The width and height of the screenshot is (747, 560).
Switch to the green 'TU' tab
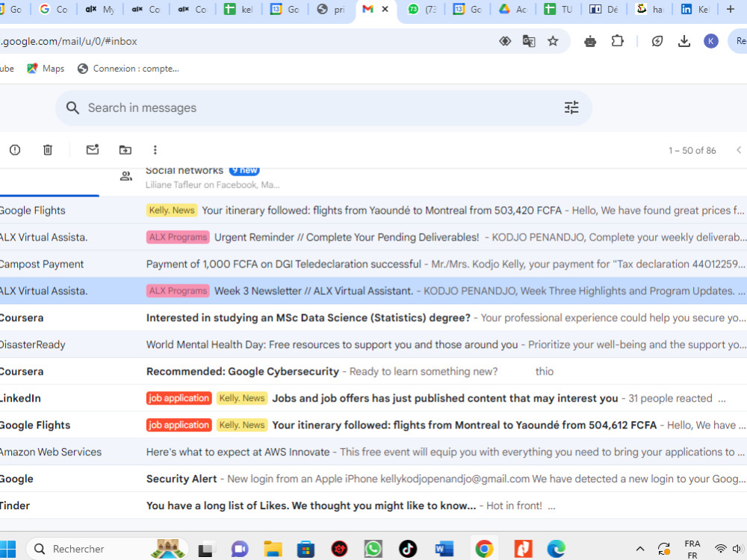coord(558,9)
